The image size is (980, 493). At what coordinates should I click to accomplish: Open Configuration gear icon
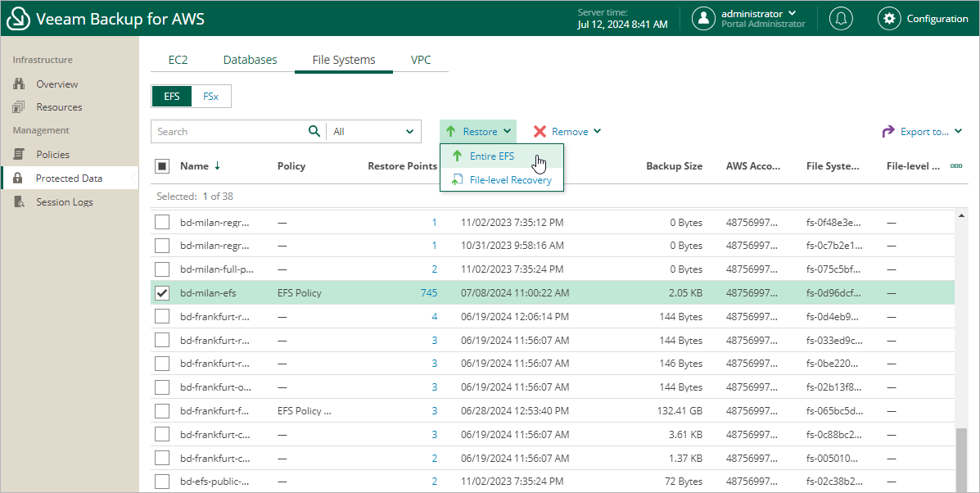coord(889,19)
